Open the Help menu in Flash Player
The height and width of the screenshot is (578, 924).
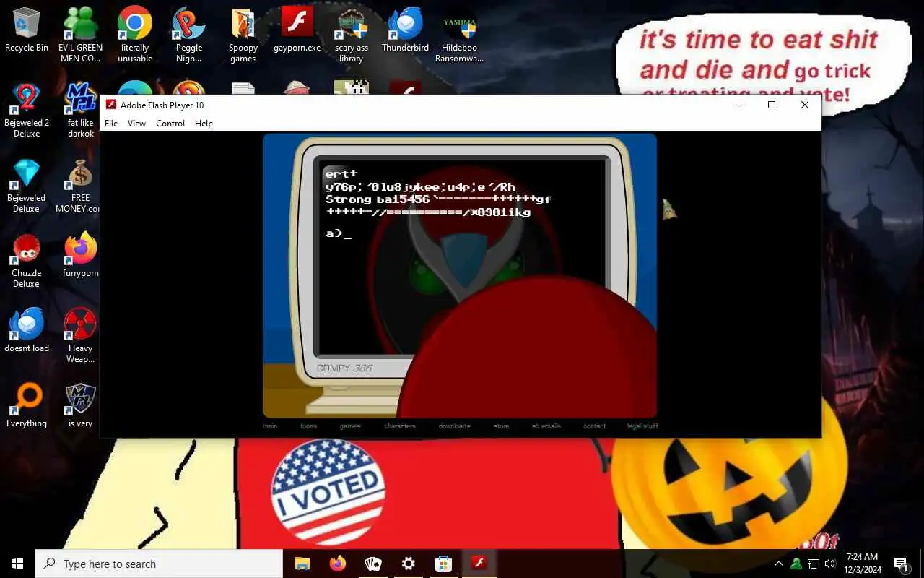point(204,124)
